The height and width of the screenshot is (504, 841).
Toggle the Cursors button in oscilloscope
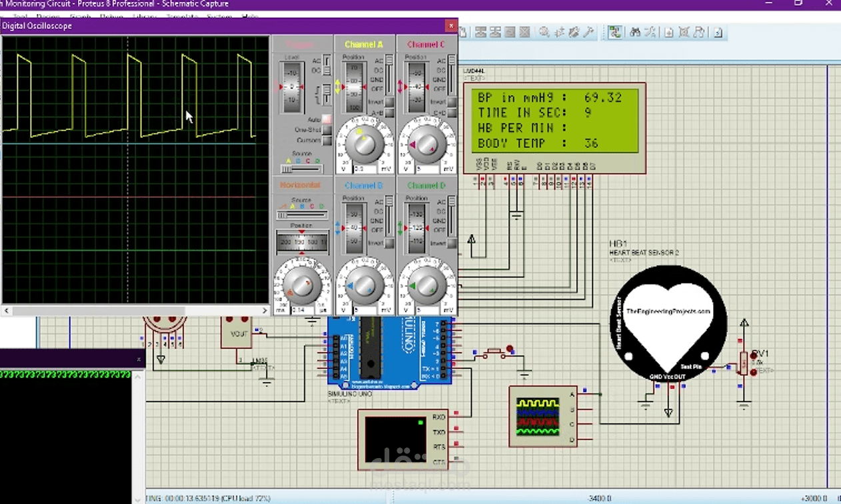tap(327, 140)
